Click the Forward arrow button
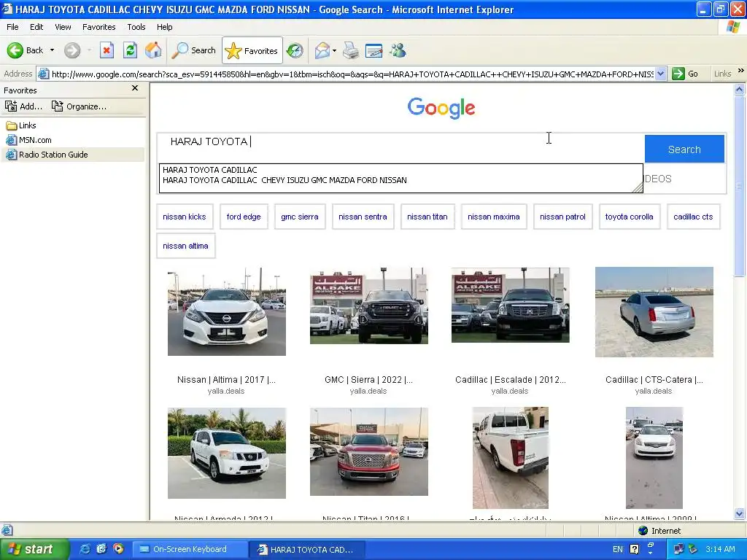 point(72,50)
